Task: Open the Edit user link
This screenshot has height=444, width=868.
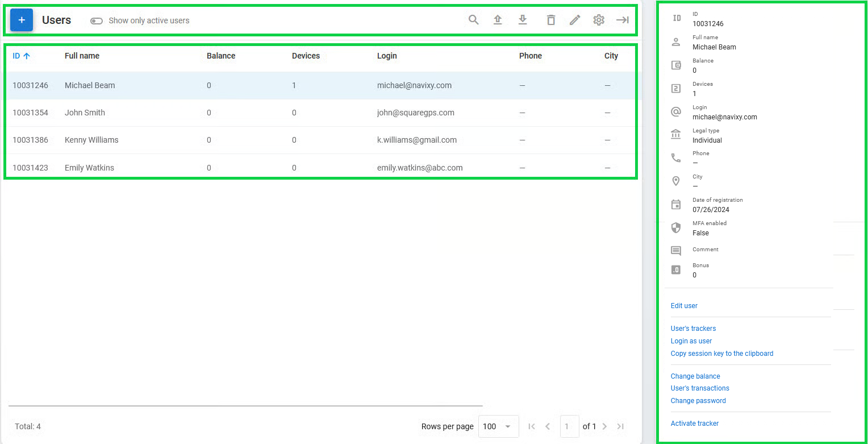Action: pos(684,305)
